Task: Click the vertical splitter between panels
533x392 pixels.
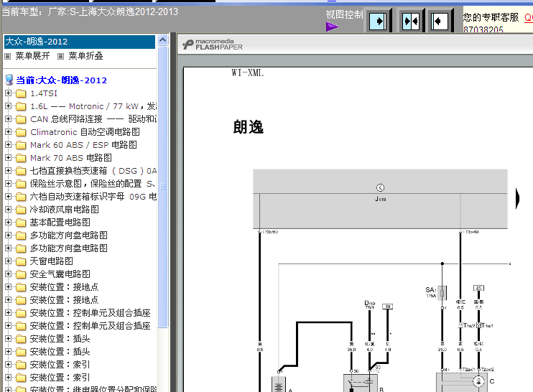Action: pyautogui.click(x=173, y=213)
